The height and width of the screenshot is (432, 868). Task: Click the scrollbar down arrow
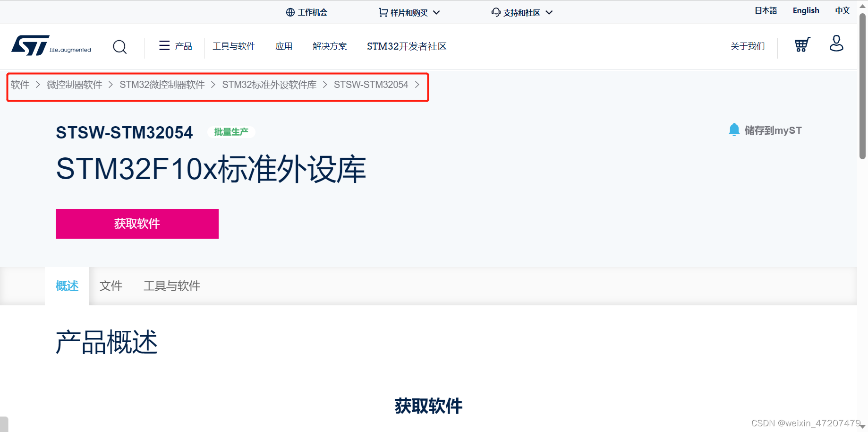863,426
